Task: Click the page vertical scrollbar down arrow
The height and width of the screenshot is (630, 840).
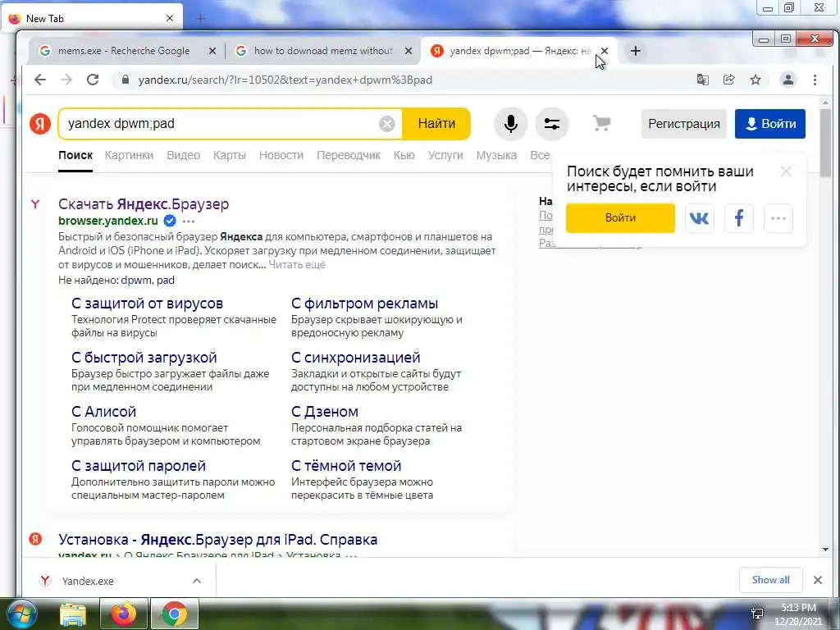Action: click(825, 550)
